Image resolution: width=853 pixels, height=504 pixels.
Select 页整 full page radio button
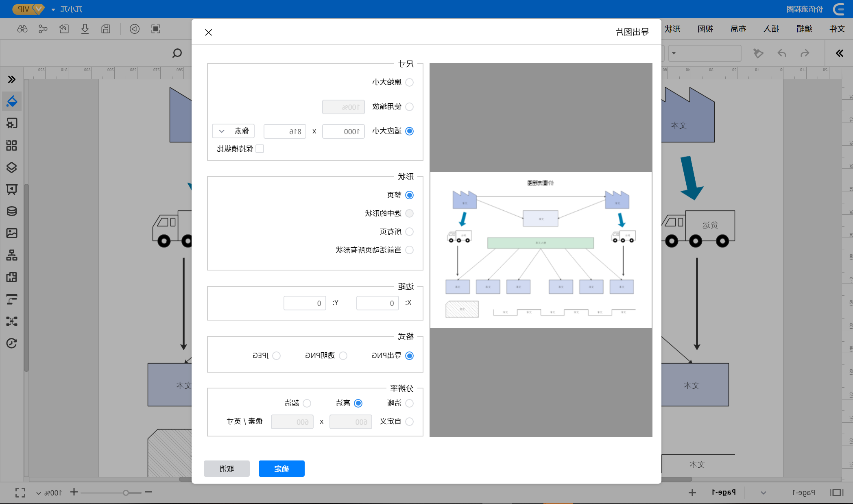(410, 194)
